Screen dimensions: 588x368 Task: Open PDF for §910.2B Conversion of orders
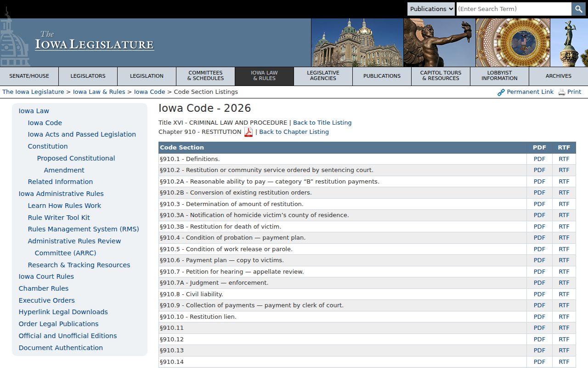click(539, 193)
